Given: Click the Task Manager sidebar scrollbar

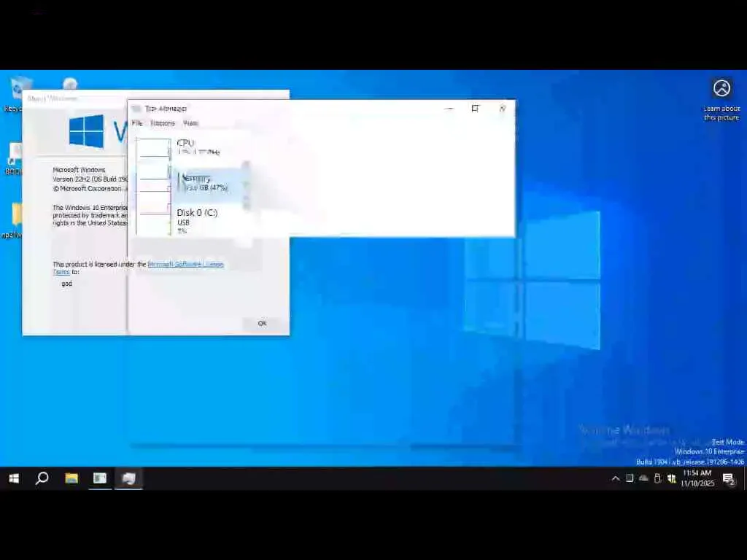Looking at the screenshot, I should point(246,186).
